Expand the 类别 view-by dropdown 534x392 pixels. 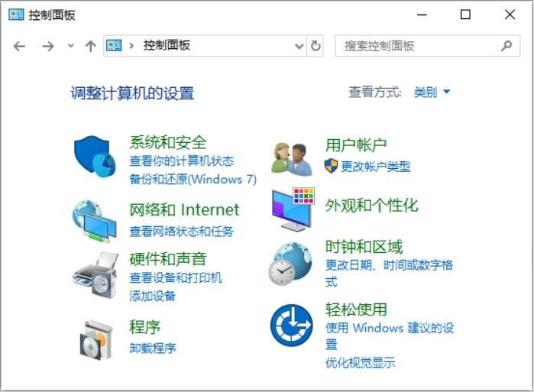(x=432, y=92)
